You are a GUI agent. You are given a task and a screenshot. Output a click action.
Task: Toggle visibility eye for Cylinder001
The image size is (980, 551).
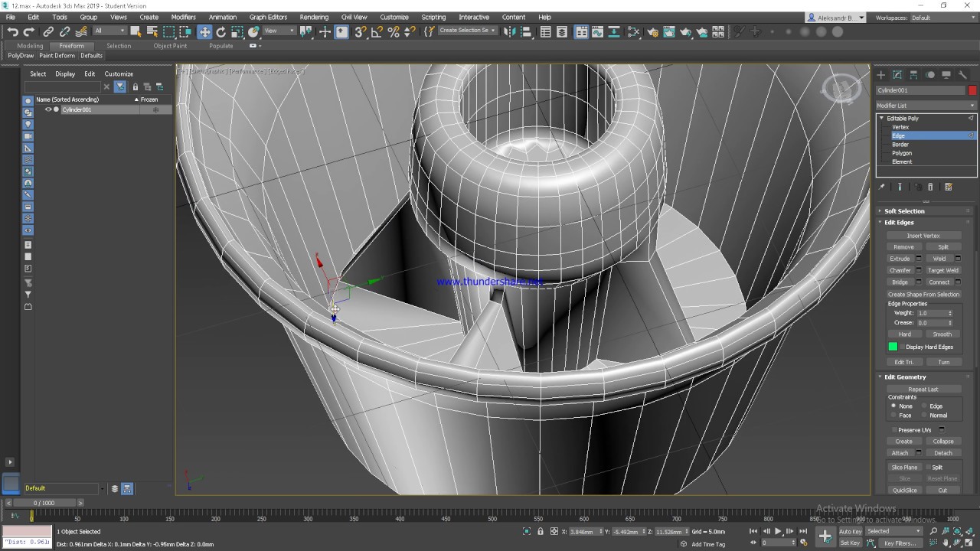coord(47,109)
